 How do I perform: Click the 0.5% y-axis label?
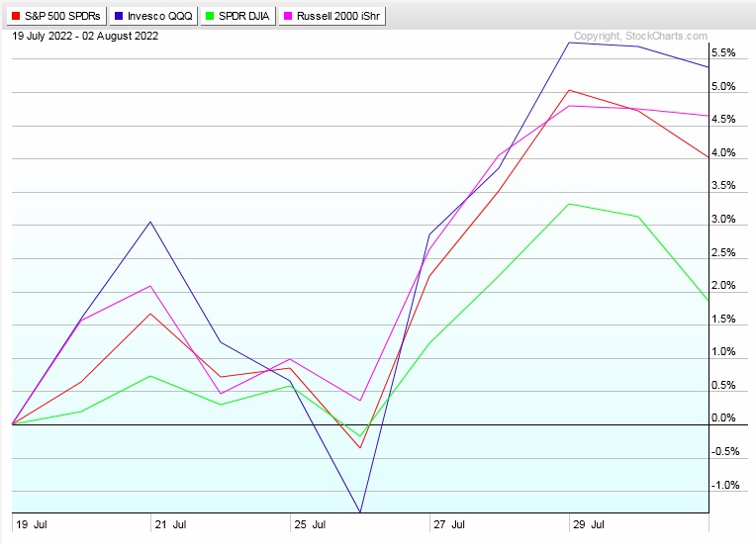[x=723, y=385]
